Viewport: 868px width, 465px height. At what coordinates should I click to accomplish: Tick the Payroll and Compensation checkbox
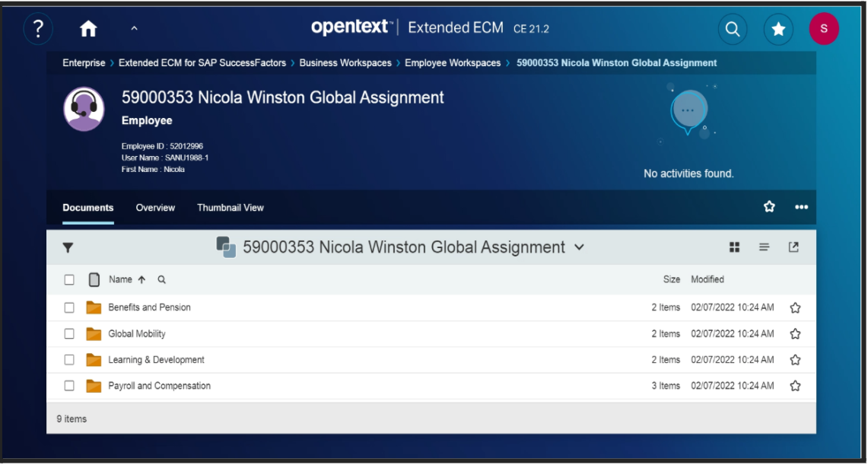pos(69,386)
